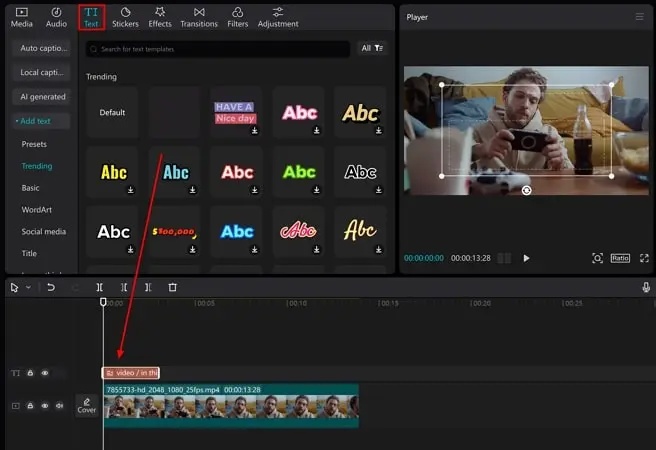Select the text clip on the timeline
Screen dimensions: 656x450
point(131,373)
